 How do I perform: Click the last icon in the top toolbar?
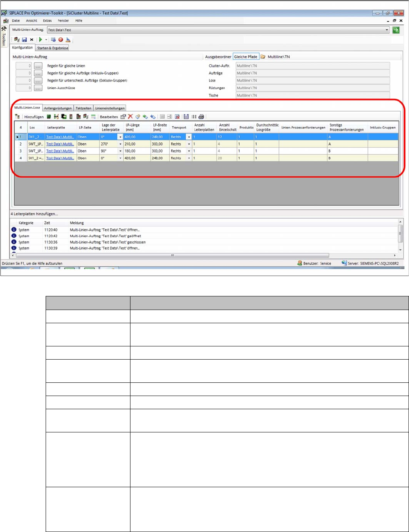(68, 40)
